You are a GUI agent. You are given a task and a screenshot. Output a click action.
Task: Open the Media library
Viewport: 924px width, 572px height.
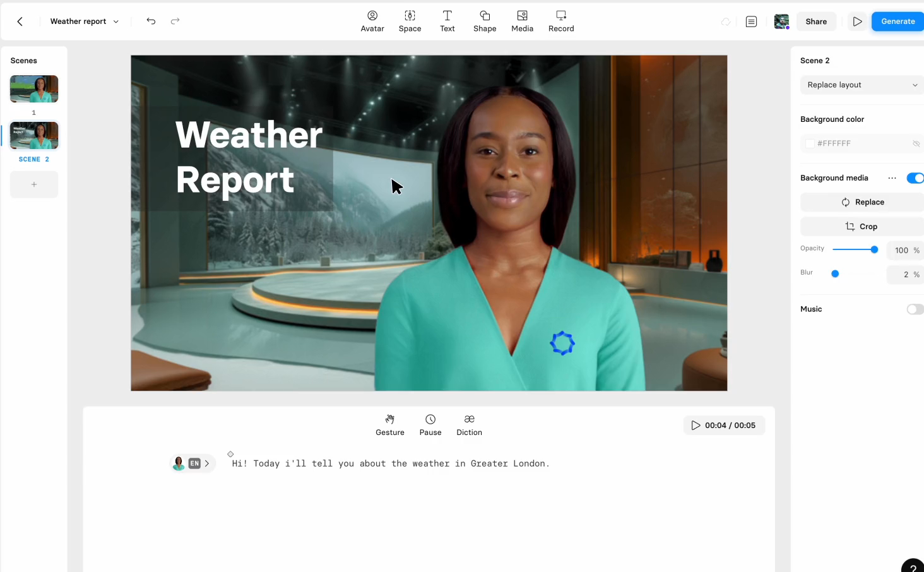pos(522,21)
